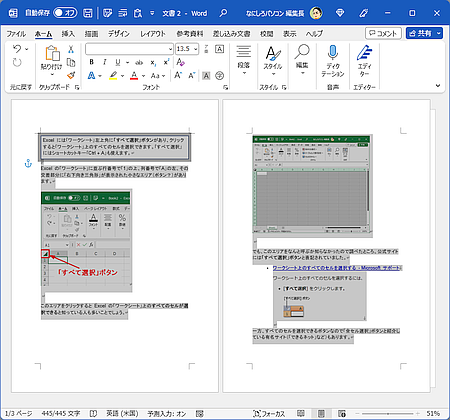This screenshot has width=450, height=420.
Task: Click the Dictation microphone icon
Action: [333, 53]
